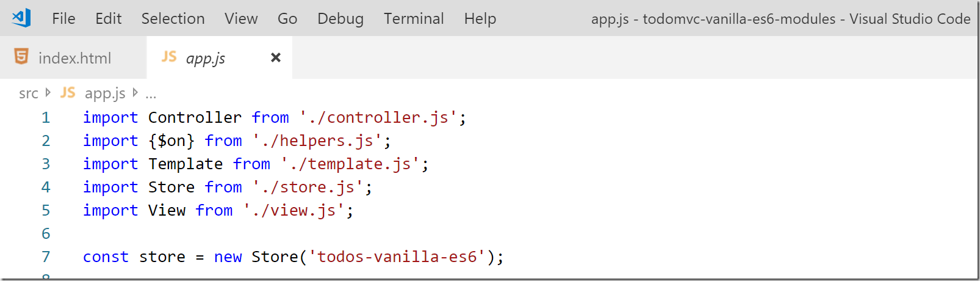Open the Terminal menu
Viewport: 980px width, 281px height.
pos(414,19)
